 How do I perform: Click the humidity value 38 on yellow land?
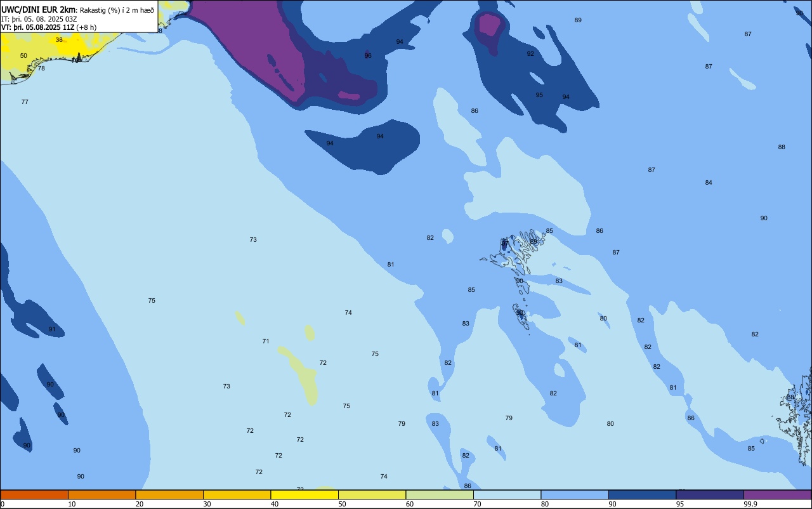coord(59,39)
